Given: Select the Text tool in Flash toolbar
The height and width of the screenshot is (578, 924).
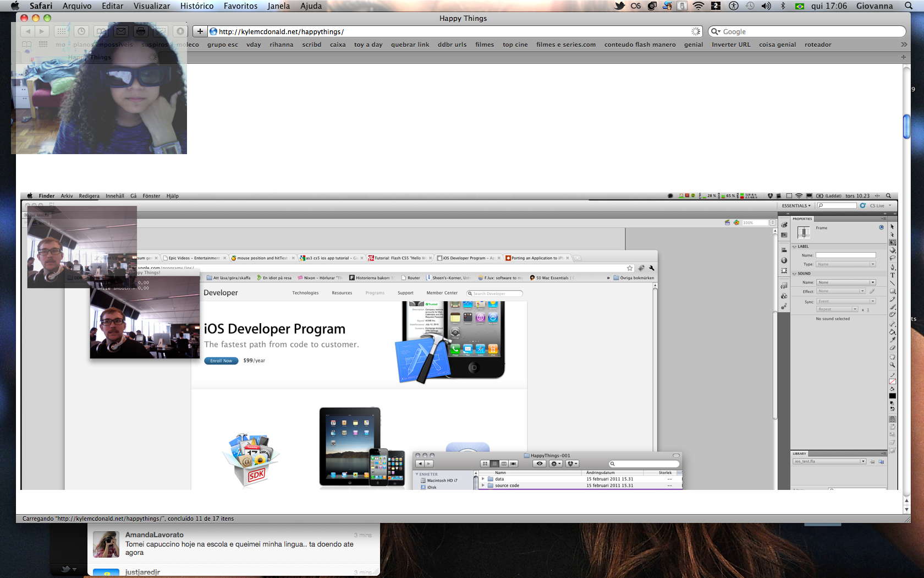Looking at the screenshot, I should pyautogui.click(x=892, y=275).
